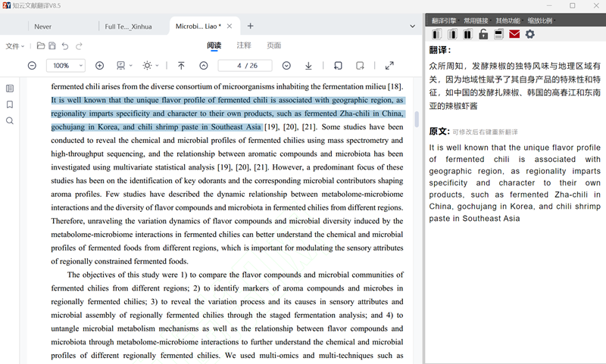Click the page number input field
This screenshot has width=606, height=364.
tap(244, 66)
